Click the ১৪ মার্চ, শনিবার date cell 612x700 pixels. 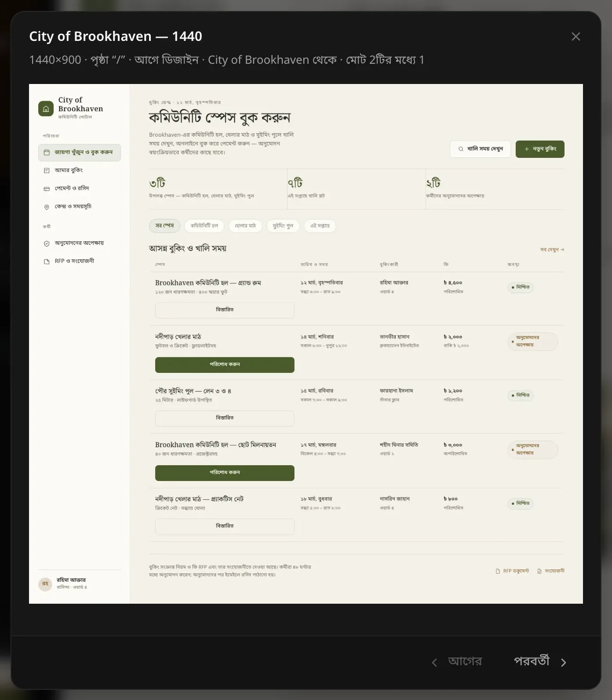pyautogui.click(x=317, y=337)
